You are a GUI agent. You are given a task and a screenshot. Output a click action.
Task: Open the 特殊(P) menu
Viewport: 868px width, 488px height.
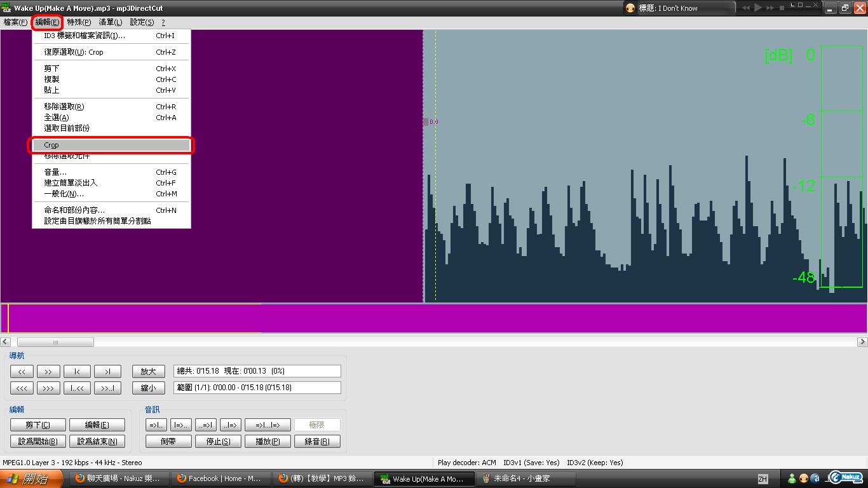coord(79,22)
